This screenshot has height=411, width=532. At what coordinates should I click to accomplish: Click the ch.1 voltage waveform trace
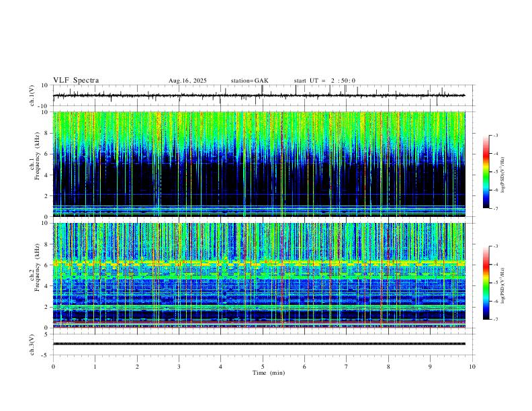click(259, 95)
